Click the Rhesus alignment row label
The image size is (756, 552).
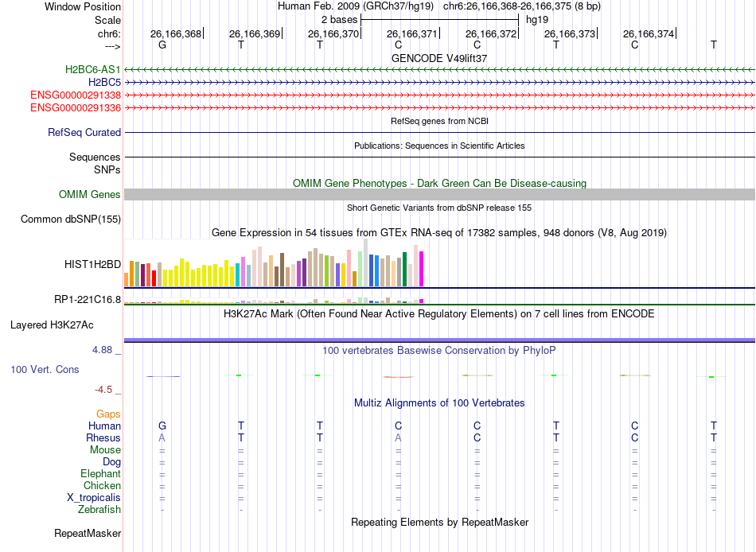coord(103,437)
